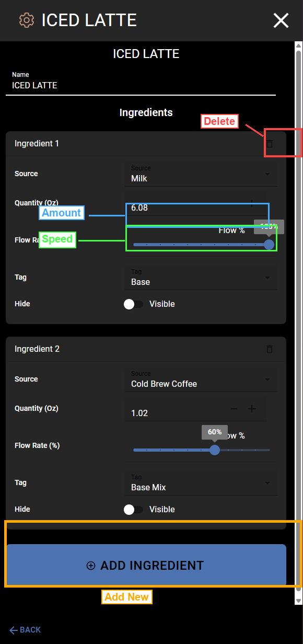Open the Cold Brew Coffee source dropdown
The height and width of the screenshot is (644, 303).
click(x=201, y=380)
